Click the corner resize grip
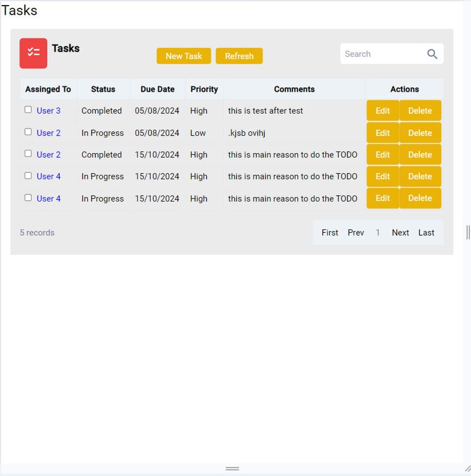Screen dimensions: 471x476 pos(468,469)
